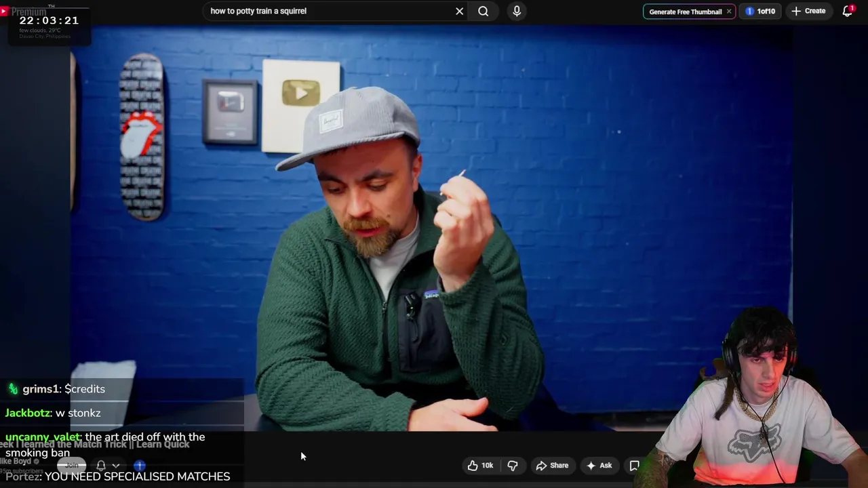Expand the subscription notification options chevron
The width and height of the screenshot is (868, 488).
pos(116,466)
